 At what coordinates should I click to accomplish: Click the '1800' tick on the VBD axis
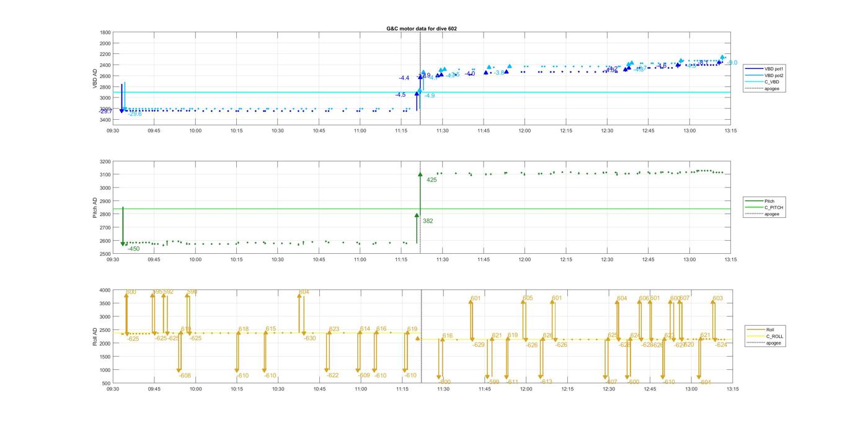pos(105,32)
